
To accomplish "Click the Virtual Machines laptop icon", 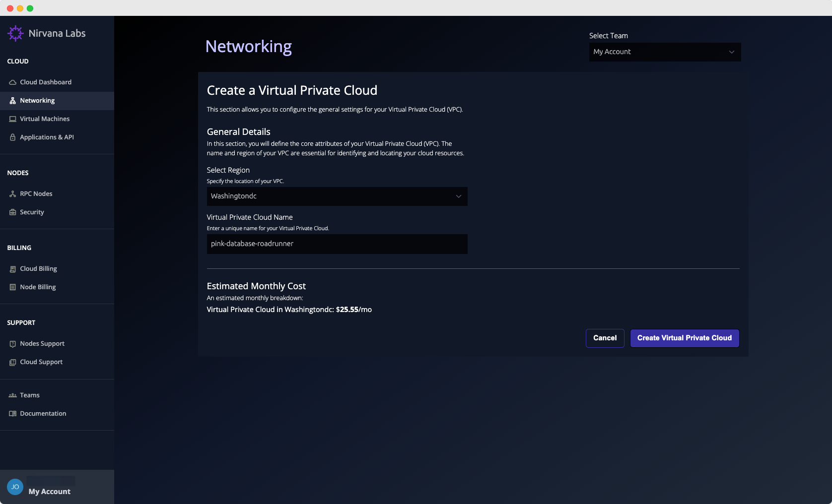I will point(13,119).
